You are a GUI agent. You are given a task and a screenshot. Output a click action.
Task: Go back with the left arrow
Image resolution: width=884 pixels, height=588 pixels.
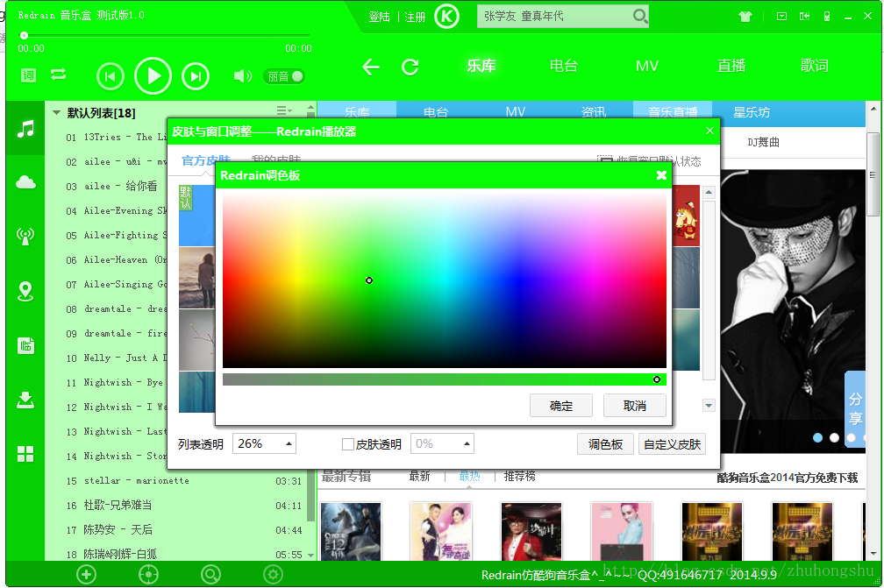click(x=371, y=67)
